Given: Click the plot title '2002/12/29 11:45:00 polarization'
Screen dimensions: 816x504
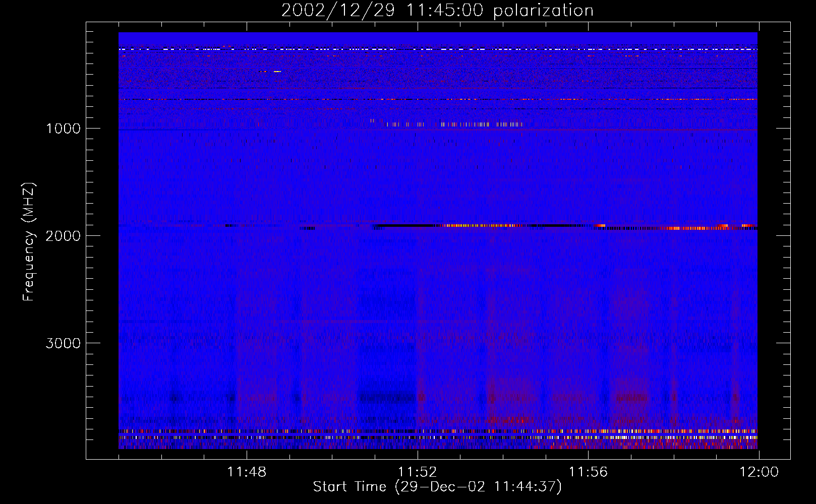Looking at the screenshot, I should tap(437, 11).
